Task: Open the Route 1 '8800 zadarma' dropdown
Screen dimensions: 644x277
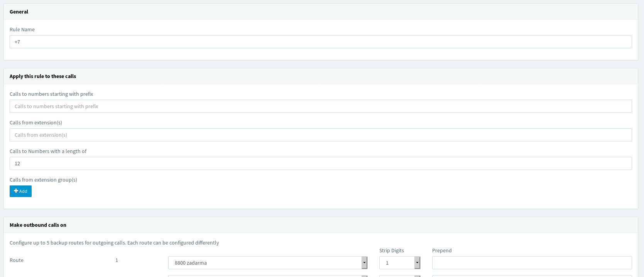Action: (x=268, y=263)
